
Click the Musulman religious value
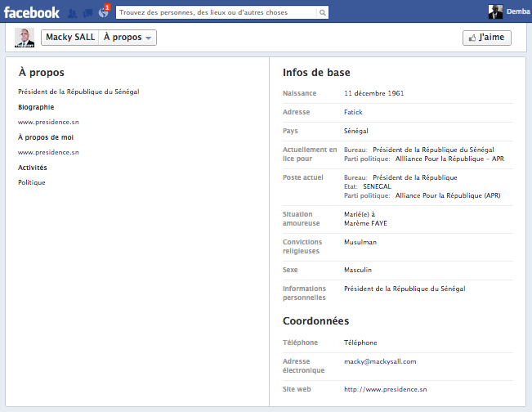coord(360,242)
